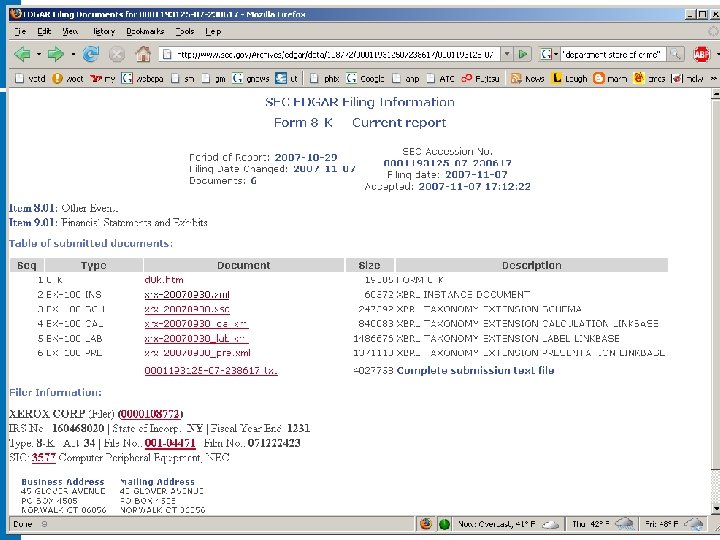Click the search magnifier button

pyautogui.click(x=675, y=54)
